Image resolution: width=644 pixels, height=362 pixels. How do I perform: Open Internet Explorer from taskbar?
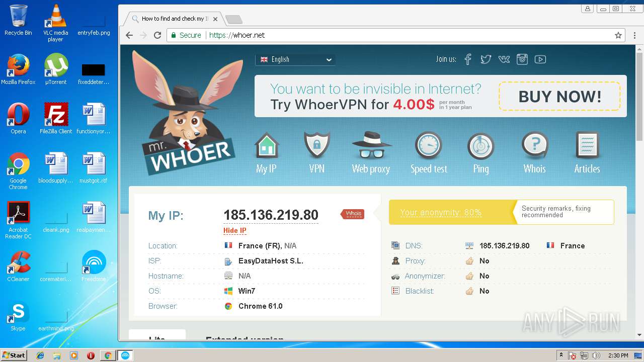point(40,355)
